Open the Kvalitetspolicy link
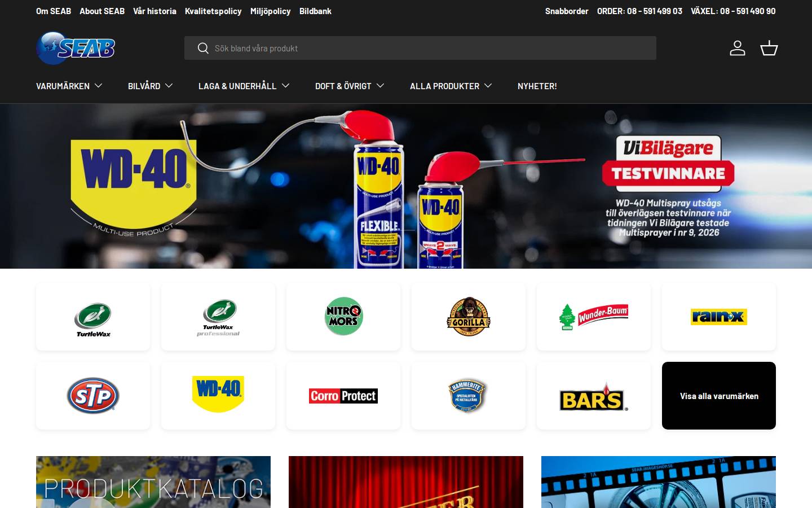 213,11
